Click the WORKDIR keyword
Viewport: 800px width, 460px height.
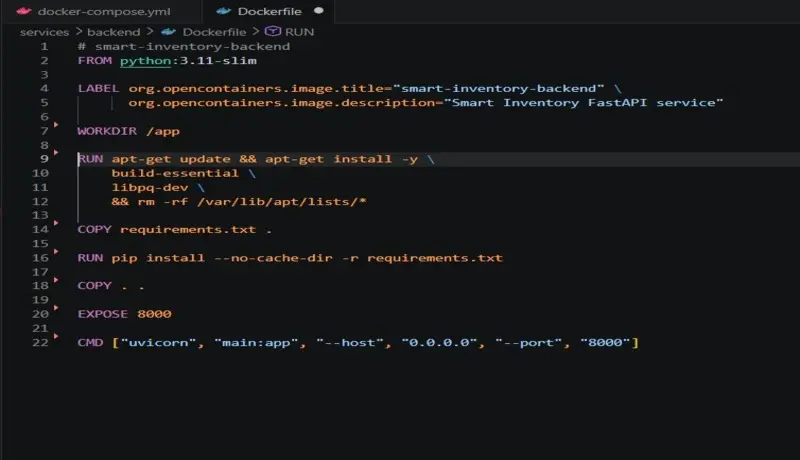pos(107,131)
